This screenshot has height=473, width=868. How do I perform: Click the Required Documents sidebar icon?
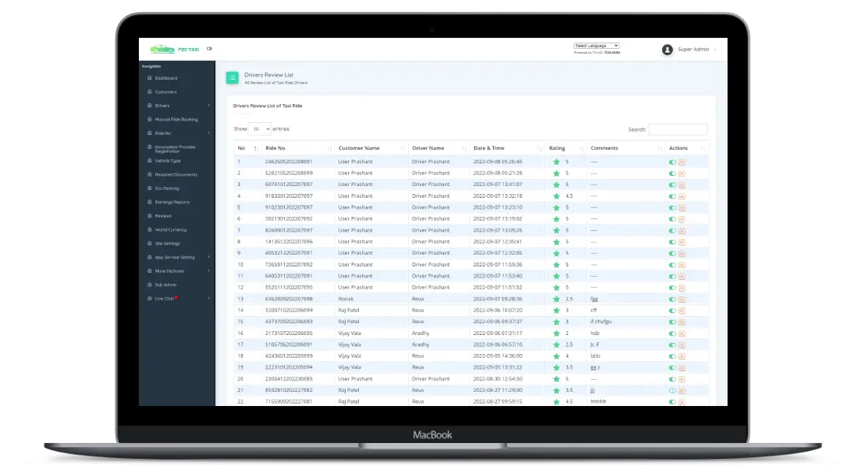149,175
